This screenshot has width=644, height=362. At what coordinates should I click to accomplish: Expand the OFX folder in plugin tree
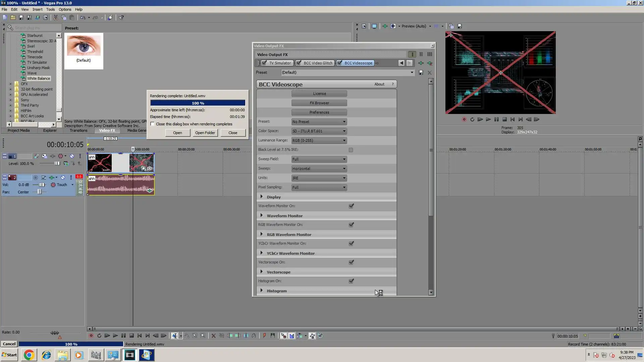pyautogui.click(x=10, y=84)
